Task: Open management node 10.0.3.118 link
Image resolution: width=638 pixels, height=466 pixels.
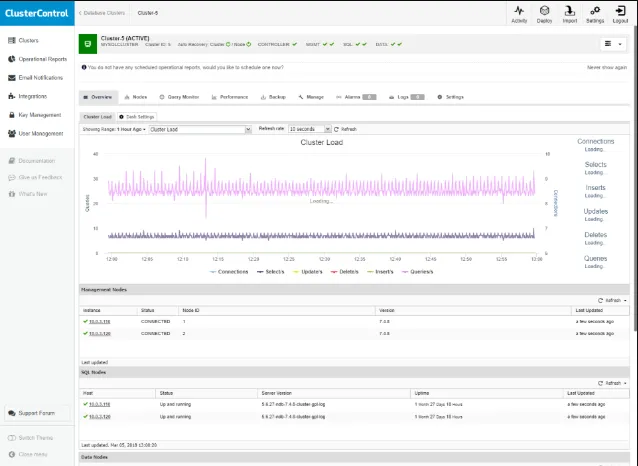Action: tap(100, 322)
